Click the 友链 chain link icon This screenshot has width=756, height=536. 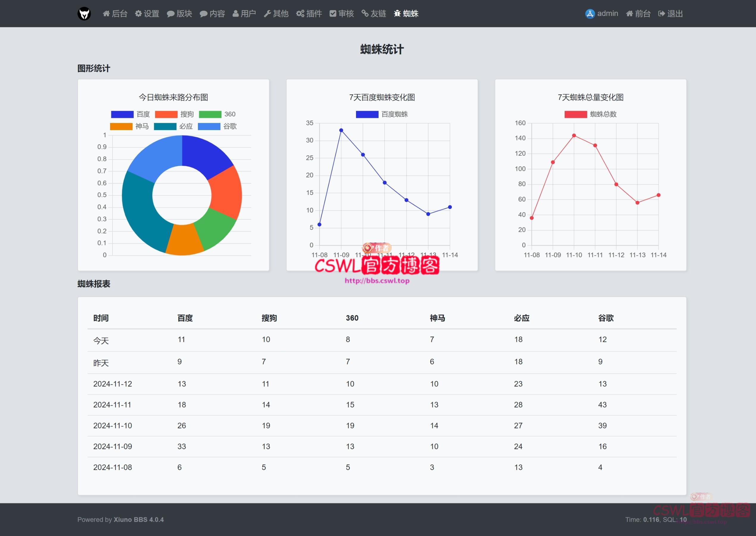[x=365, y=13]
